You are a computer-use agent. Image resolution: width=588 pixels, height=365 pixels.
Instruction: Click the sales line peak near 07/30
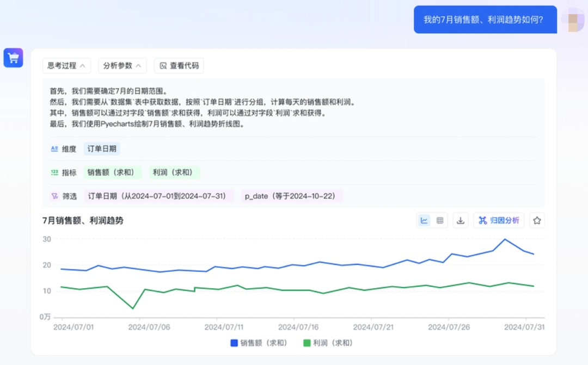coord(505,239)
